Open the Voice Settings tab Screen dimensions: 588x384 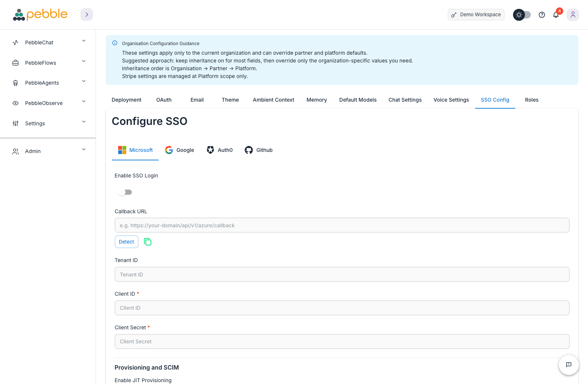pyautogui.click(x=451, y=100)
